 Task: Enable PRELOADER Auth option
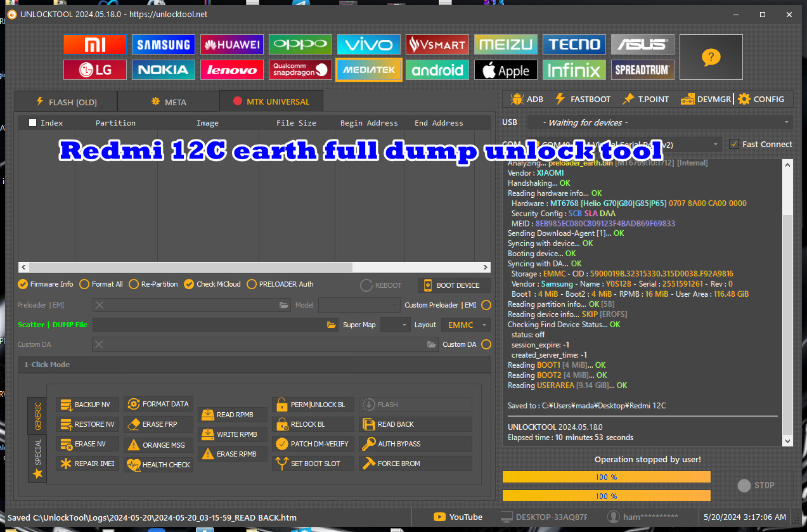(280, 284)
